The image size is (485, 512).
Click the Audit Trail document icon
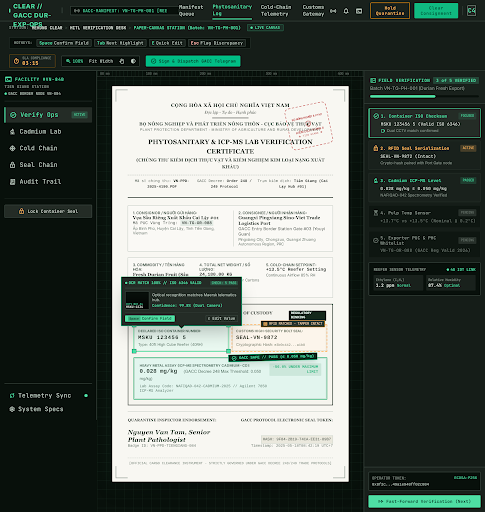[12, 182]
